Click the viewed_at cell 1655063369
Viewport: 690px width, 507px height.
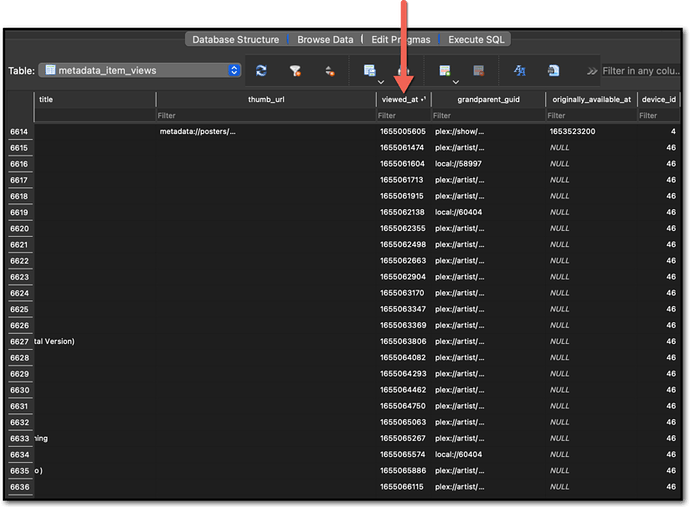point(404,325)
